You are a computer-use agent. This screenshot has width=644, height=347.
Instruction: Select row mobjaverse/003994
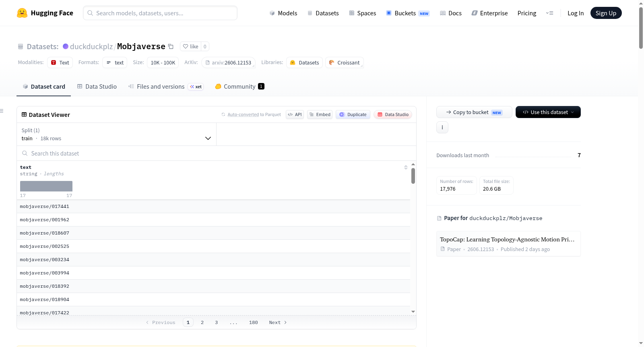coord(213,273)
